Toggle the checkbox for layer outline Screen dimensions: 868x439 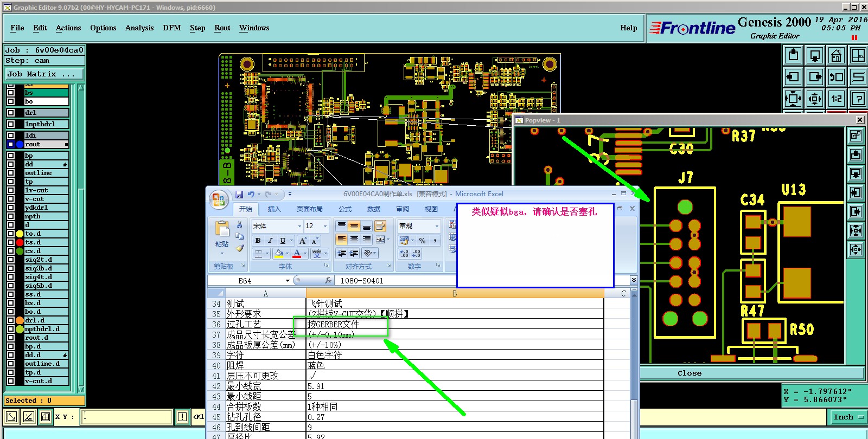(x=11, y=173)
